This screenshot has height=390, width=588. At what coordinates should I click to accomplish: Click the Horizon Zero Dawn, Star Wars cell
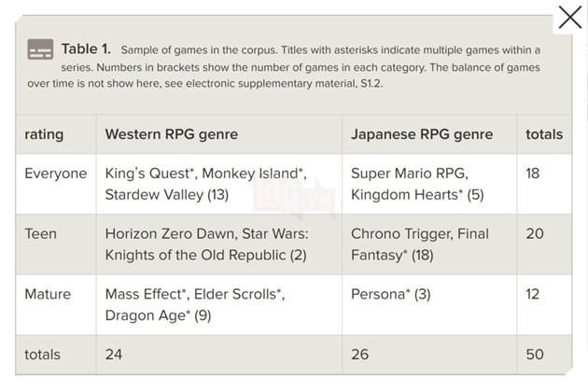click(x=205, y=244)
